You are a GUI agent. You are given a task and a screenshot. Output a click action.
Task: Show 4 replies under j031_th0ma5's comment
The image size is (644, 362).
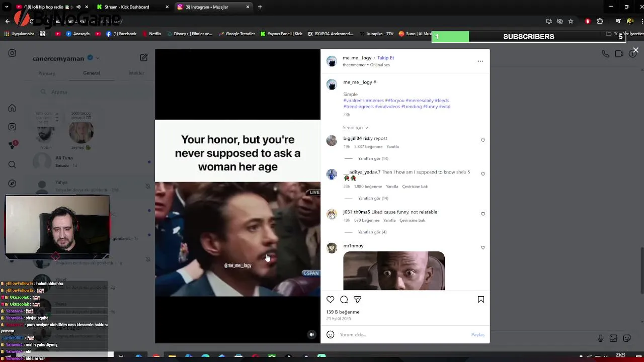(x=372, y=232)
